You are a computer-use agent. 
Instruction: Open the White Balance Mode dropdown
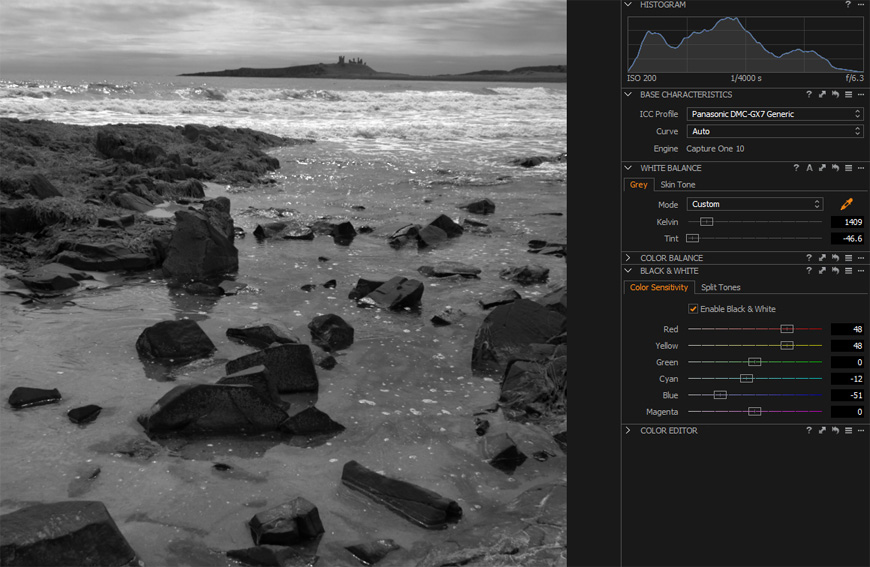[755, 204]
